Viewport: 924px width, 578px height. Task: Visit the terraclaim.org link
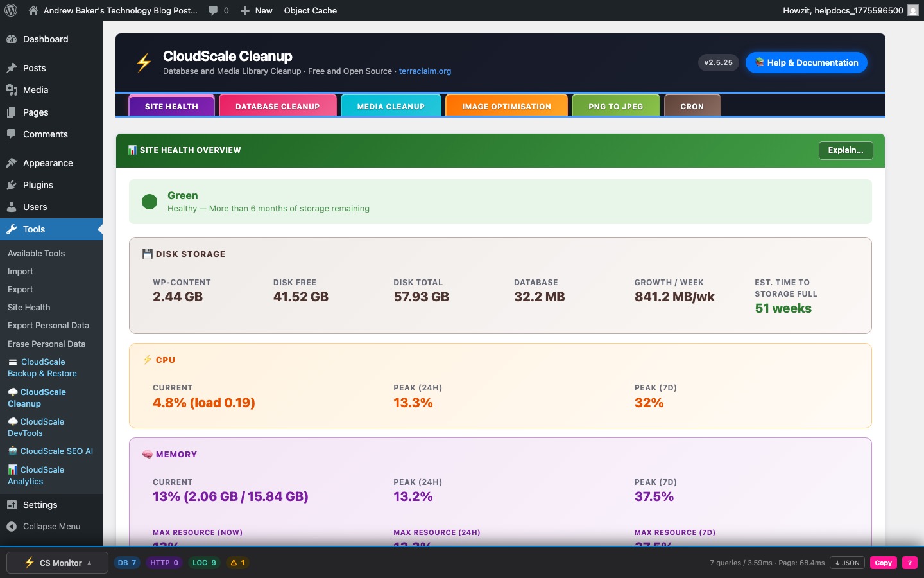(425, 71)
